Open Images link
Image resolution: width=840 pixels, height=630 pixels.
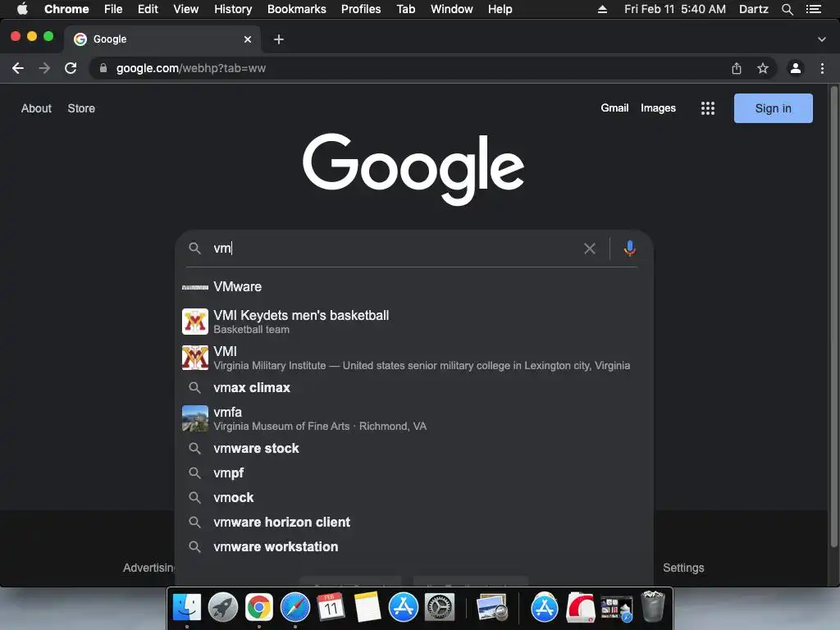(658, 108)
